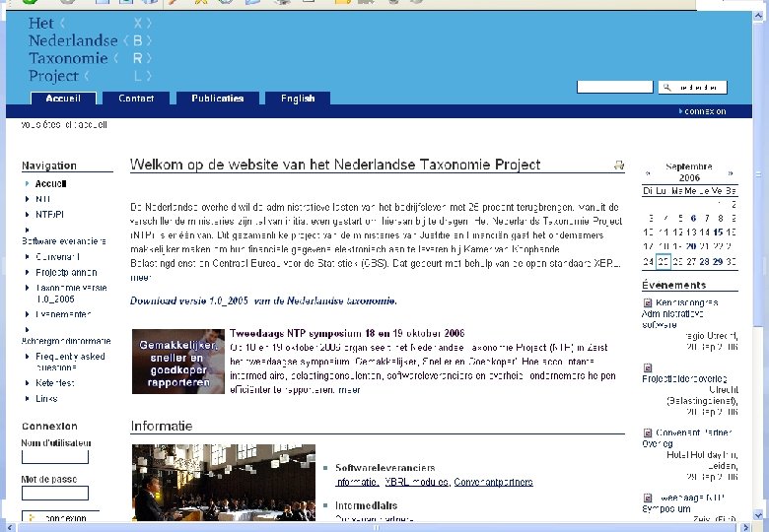Click the Nom d'utilisateur input field
Screen dimensions: 769x532
click(55, 456)
